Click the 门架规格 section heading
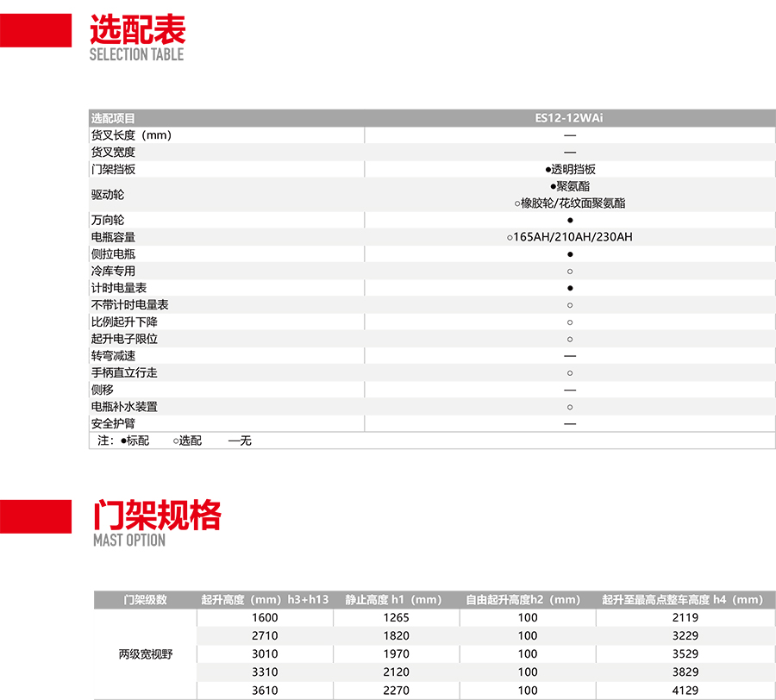This screenshot has height=700, width=776. tap(158, 515)
